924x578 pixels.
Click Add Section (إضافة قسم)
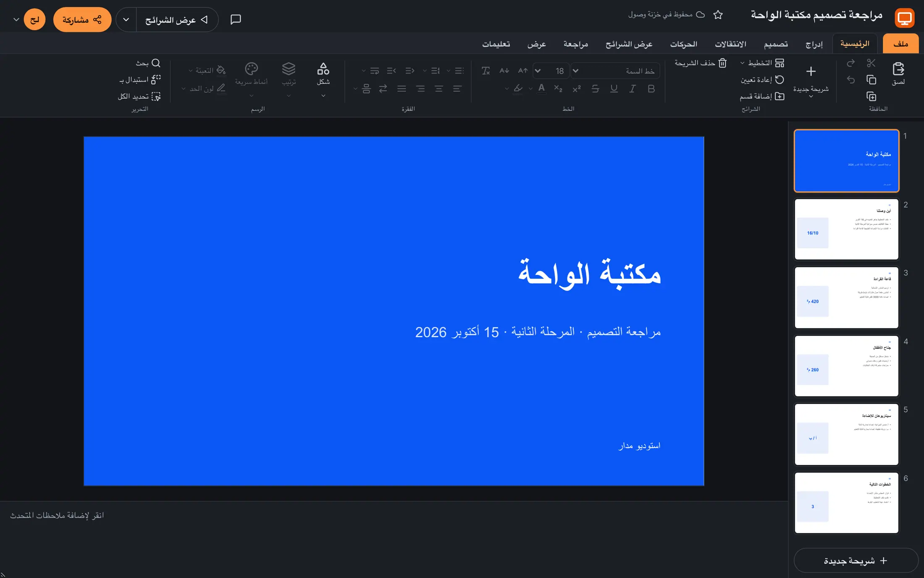click(x=762, y=96)
